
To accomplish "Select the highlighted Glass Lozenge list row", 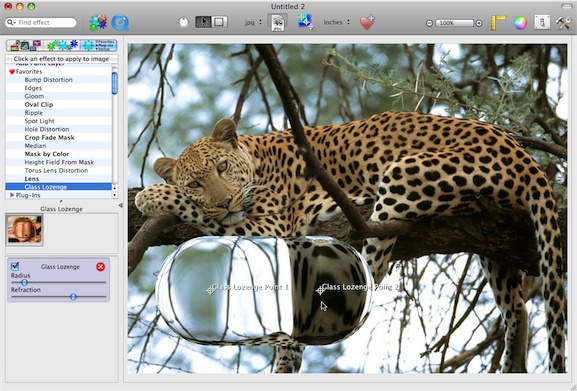I will (x=59, y=187).
